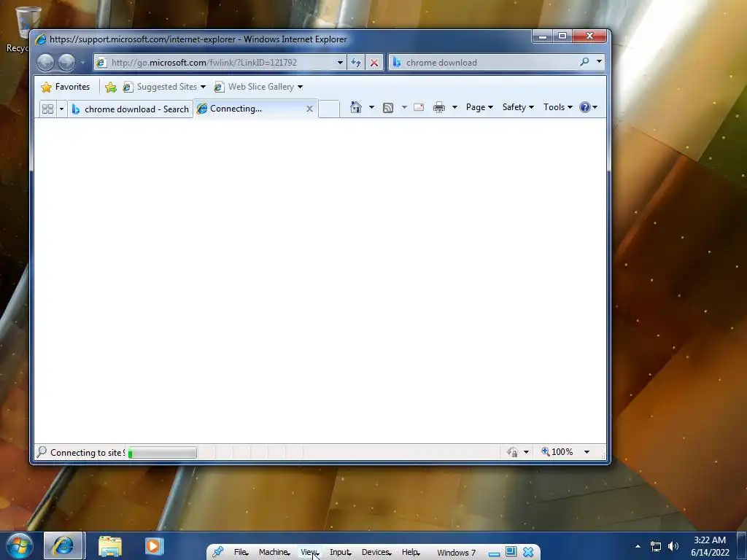Click the network connection tray icon

[656, 546]
